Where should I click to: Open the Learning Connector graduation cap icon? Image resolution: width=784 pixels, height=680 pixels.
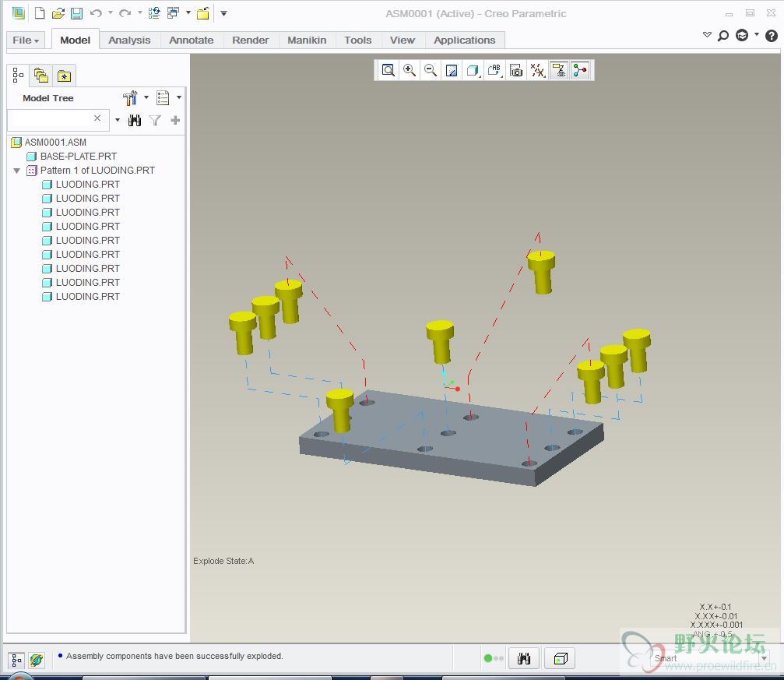pos(742,35)
